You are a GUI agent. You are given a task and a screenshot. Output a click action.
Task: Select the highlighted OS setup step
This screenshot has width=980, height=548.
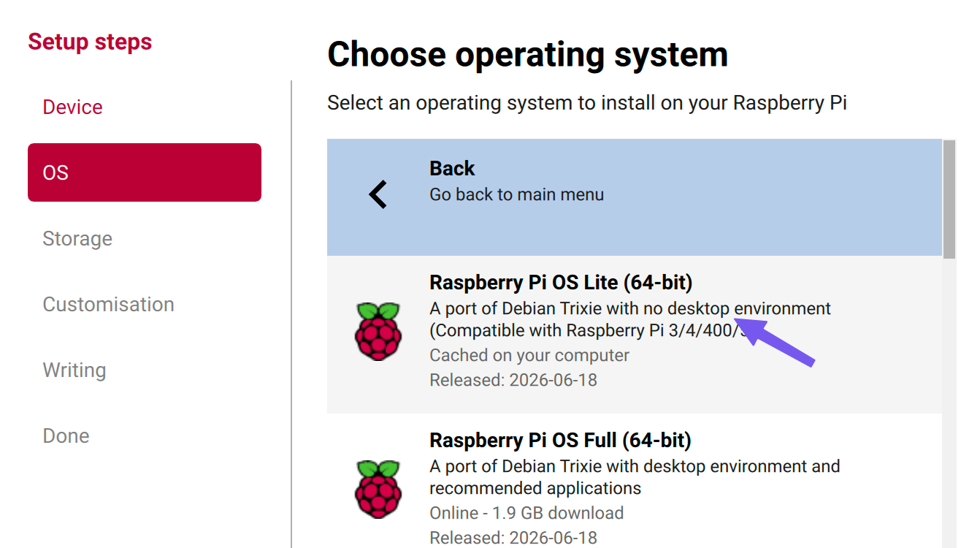point(145,172)
